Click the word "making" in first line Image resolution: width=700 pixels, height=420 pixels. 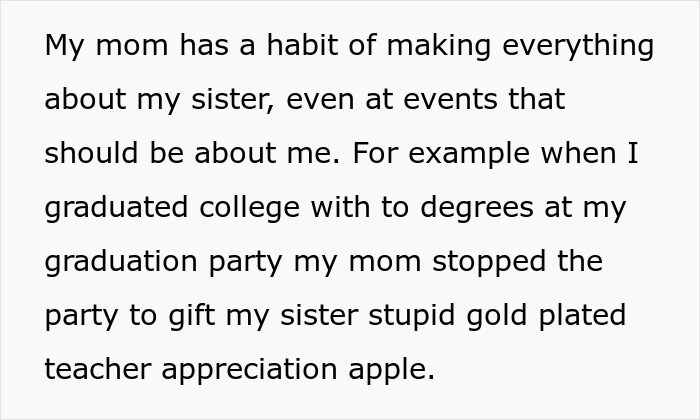439,46
